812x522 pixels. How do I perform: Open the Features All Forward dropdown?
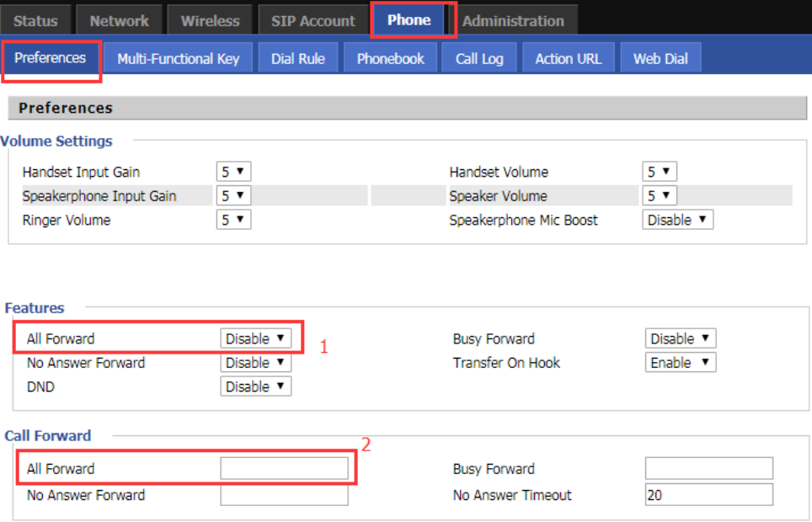click(x=255, y=338)
